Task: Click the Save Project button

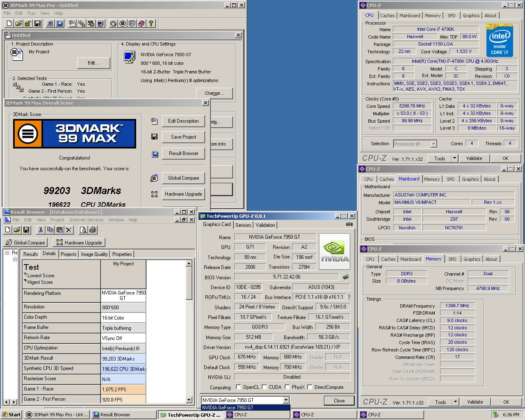Action: (183, 137)
